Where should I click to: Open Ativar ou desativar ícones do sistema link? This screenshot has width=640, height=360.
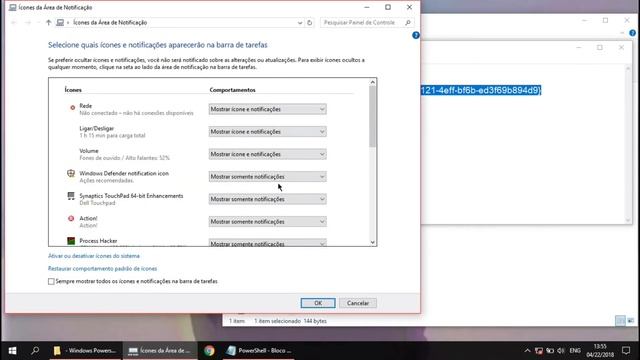pyautogui.click(x=94, y=256)
